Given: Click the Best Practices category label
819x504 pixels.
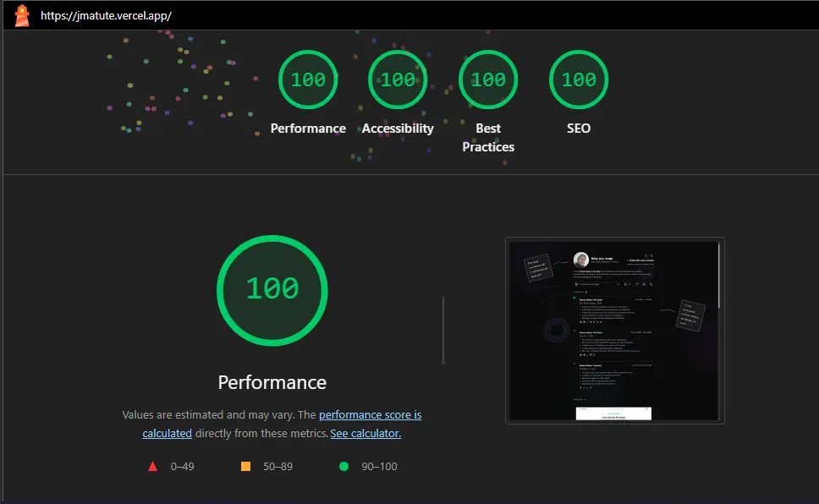Looking at the screenshot, I should pyautogui.click(x=488, y=137).
